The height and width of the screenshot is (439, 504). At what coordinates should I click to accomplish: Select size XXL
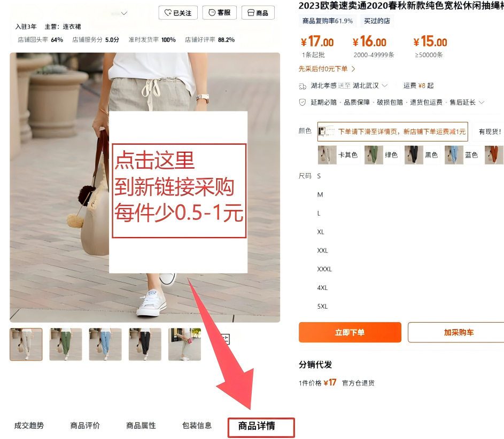pyautogui.click(x=322, y=250)
